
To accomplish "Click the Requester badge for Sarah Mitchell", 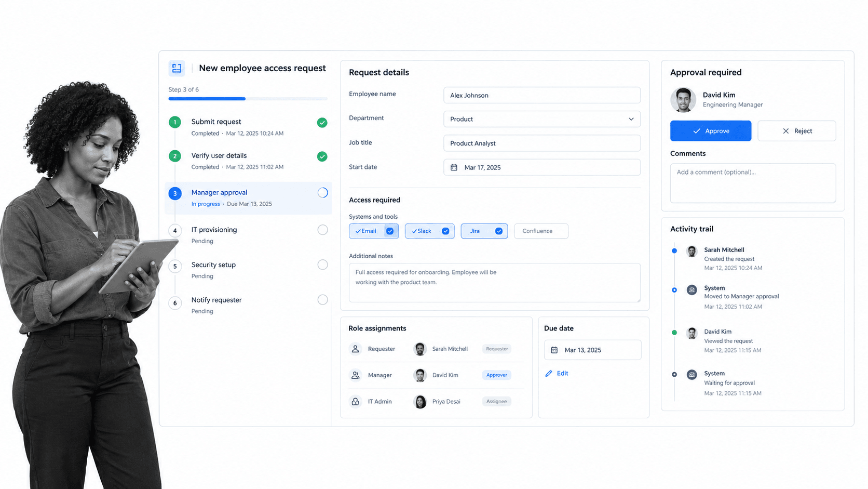I will 497,349.
